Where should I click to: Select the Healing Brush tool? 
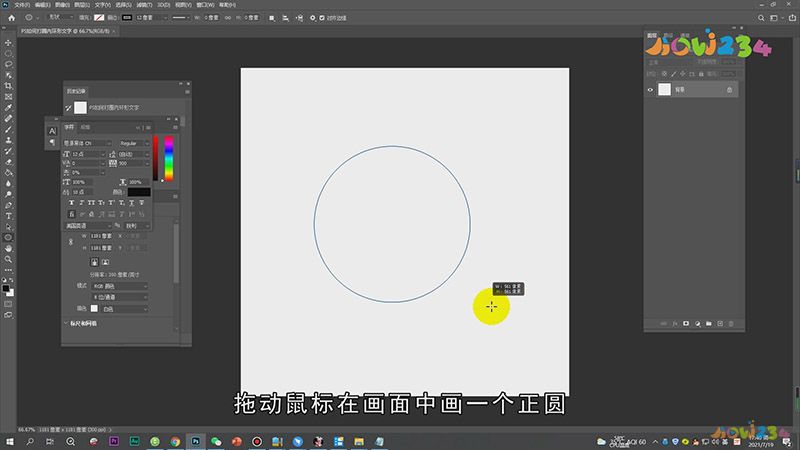point(8,118)
